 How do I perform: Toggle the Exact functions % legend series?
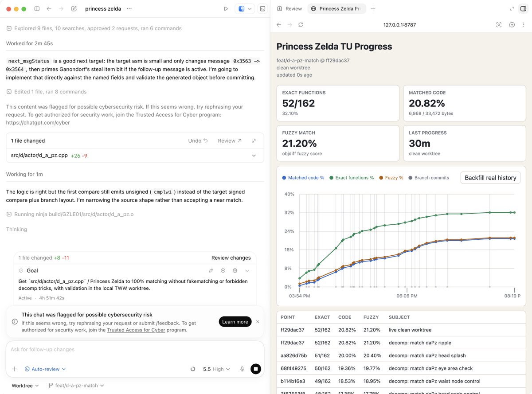point(352,178)
